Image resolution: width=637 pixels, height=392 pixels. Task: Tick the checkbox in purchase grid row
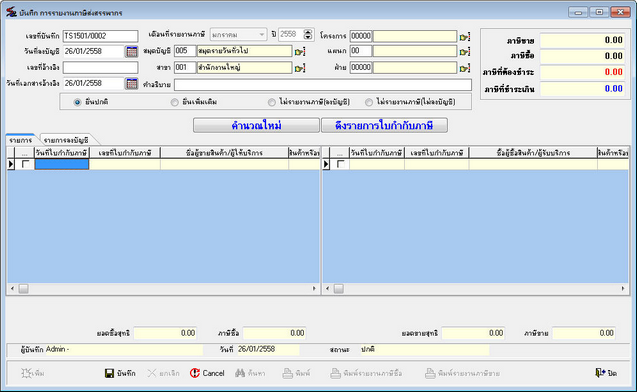26,164
